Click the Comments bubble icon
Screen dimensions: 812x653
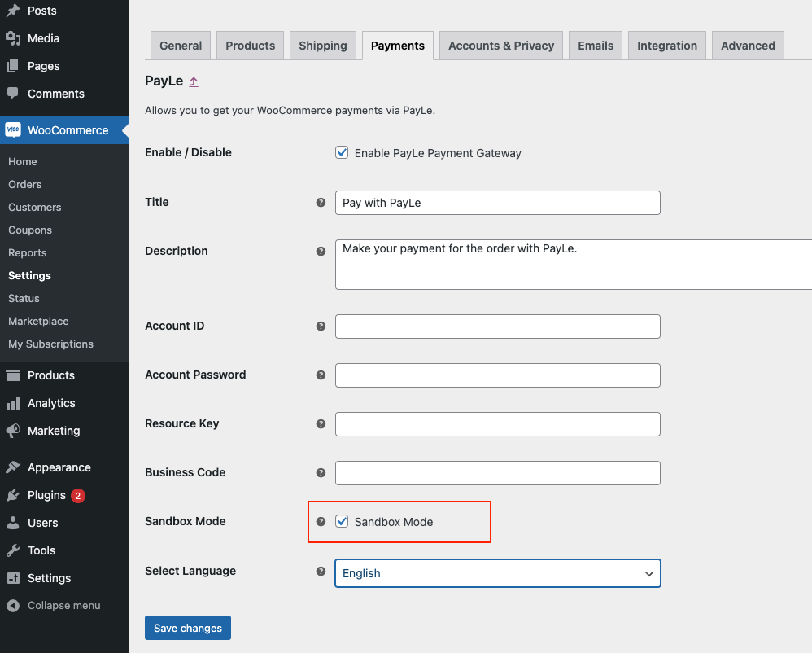[x=13, y=94]
